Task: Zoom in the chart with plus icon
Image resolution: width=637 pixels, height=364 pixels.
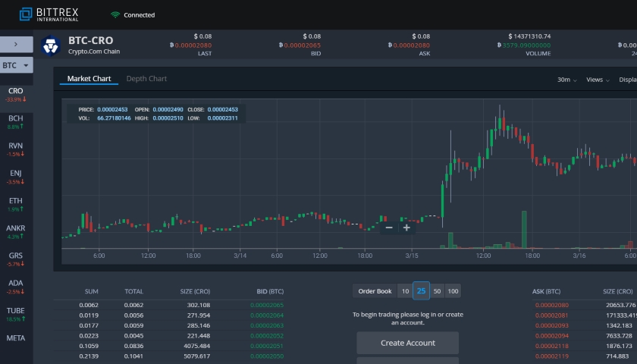Action: (x=406, y=228)
